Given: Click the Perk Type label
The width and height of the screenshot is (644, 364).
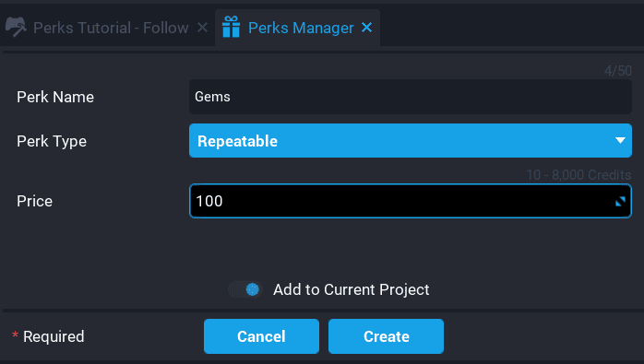Looking at the screenshot, I should coord(52,142).
